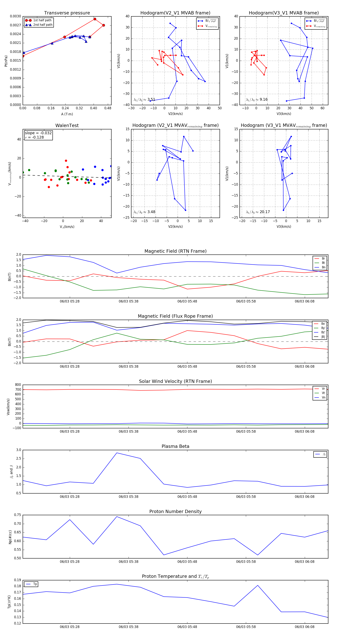Click the V_remaining legend in V3_V1 MVAB hodogram
Image resolution: width=351 pixels, height=644 pixels.
tap(316, 26)
